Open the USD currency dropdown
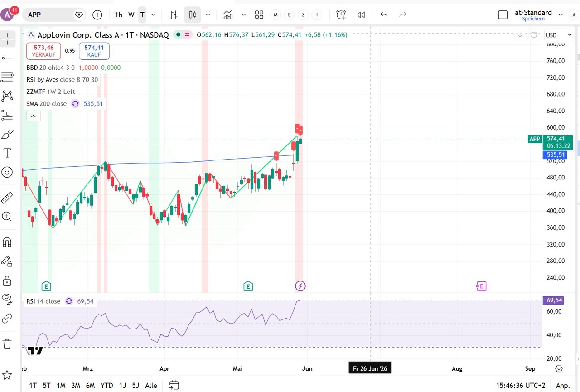 point(558,35)
